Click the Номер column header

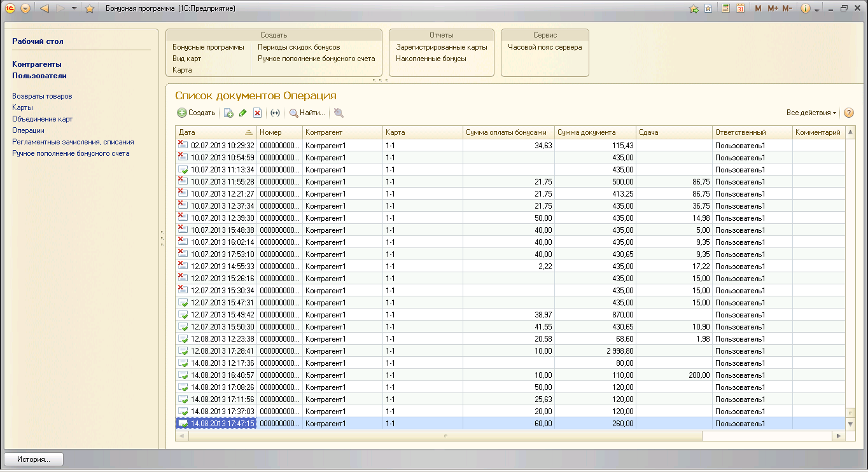coord(279,132)
